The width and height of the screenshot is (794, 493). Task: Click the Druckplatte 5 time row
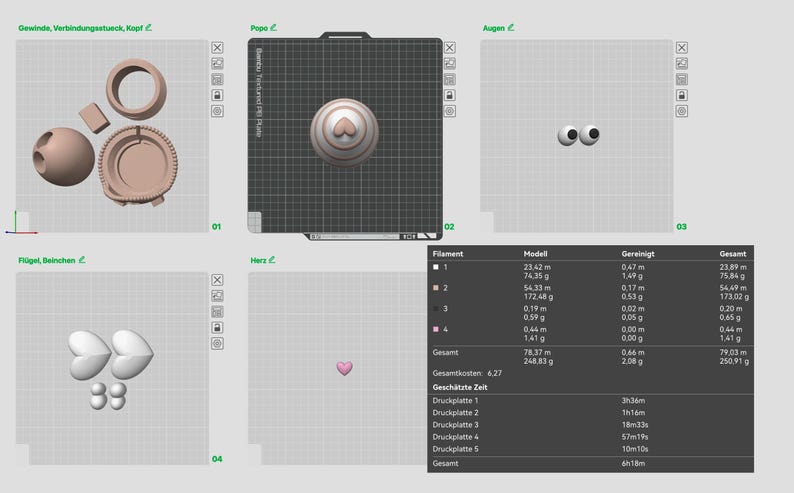click(590, 449)
